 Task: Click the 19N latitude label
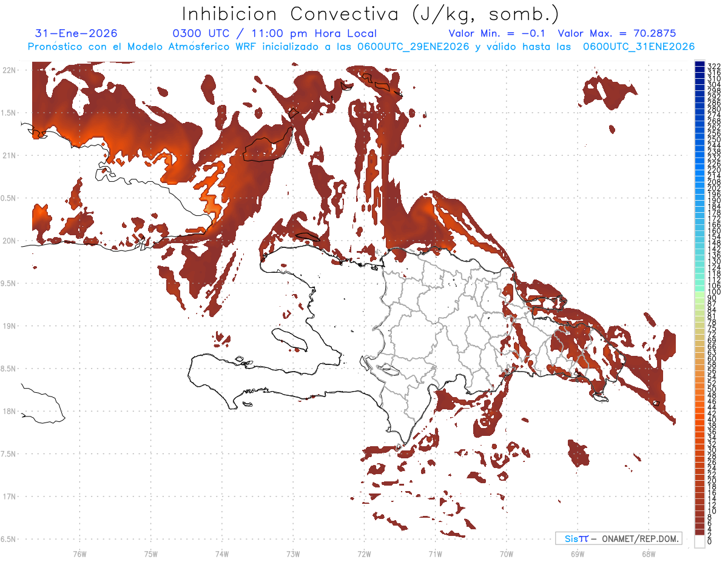coord(8,326)
